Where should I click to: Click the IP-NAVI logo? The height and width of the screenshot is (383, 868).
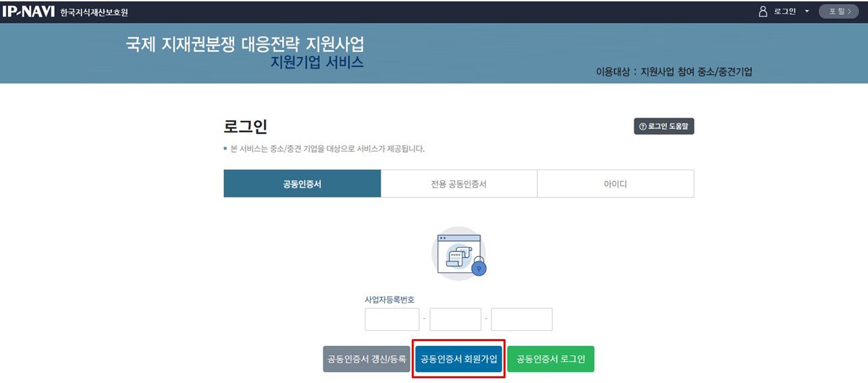28,11
